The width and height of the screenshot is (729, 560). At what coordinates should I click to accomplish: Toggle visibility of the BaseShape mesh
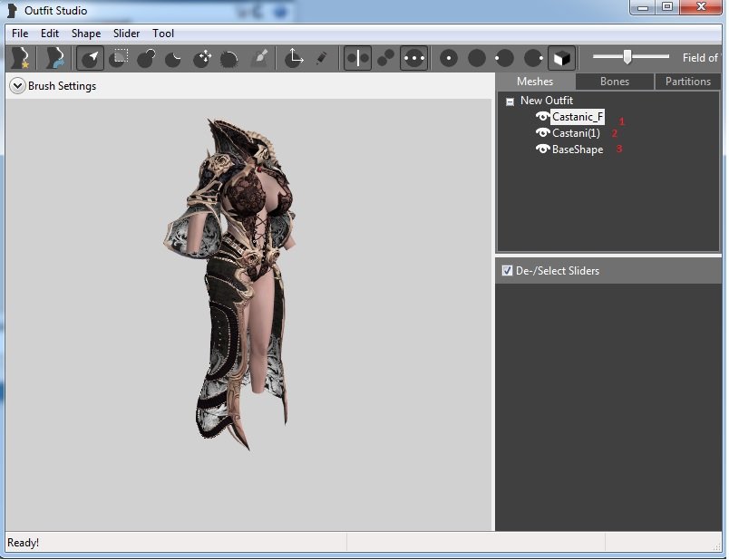[542, 150]
